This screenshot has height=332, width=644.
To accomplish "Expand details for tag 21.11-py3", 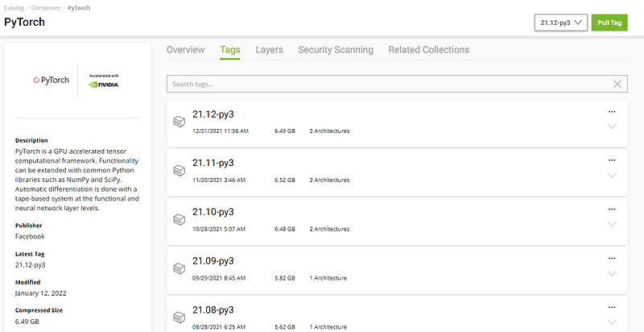I will pos(612,176).
